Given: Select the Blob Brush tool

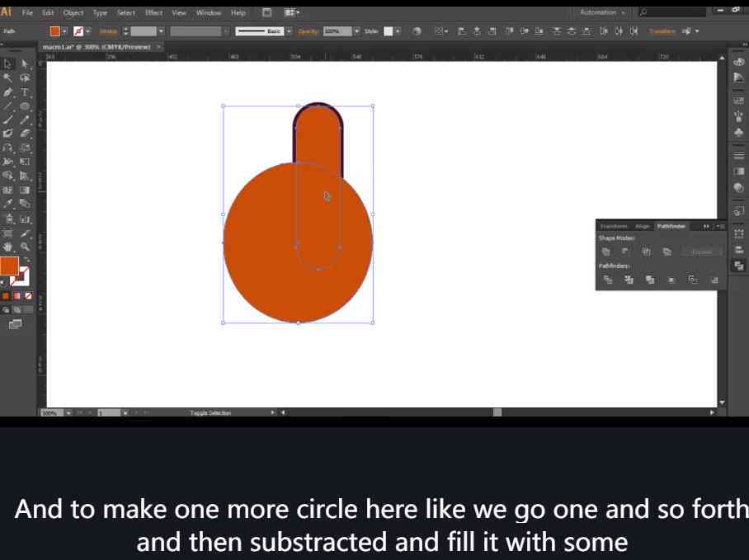Looking at the screenshot, I should click(7, 134).
